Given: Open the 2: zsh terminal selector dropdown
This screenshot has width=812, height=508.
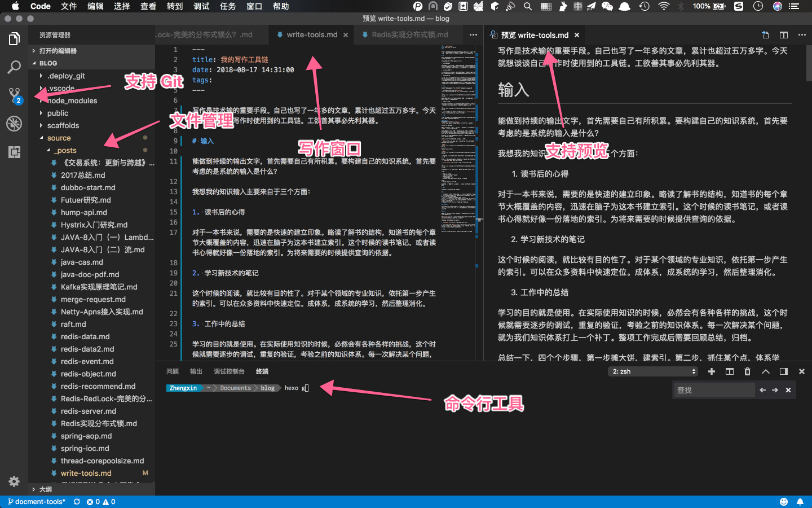Looking at the screenshot, I should (654, 371).
